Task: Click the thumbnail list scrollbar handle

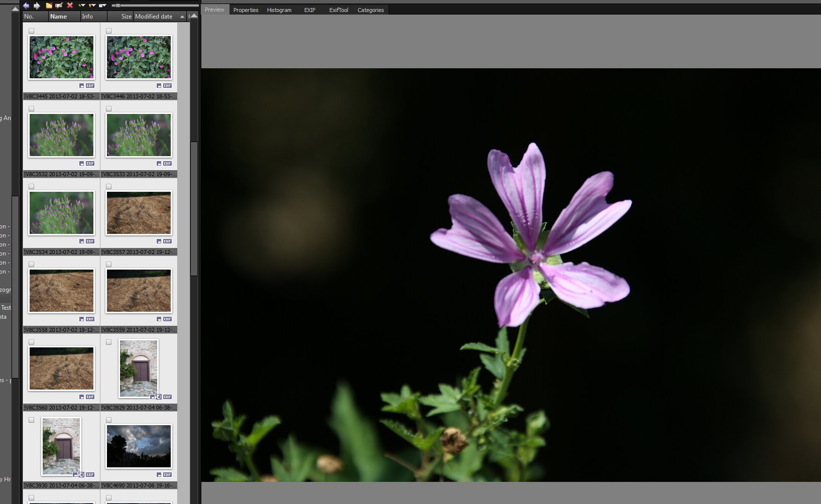Action: click(x=194, y=208)
